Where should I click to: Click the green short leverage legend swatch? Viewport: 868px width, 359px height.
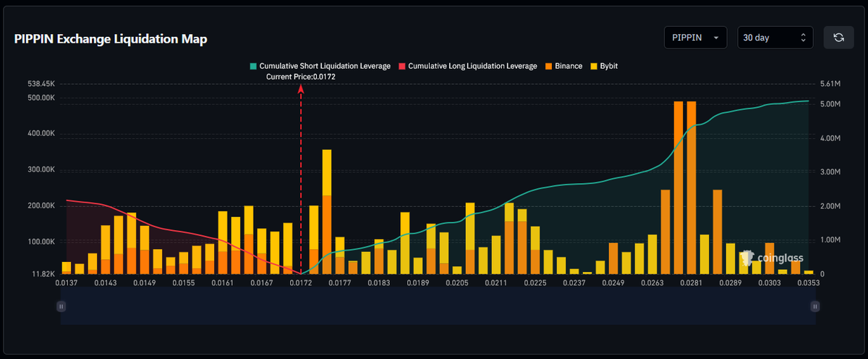[x=253, y=67]
